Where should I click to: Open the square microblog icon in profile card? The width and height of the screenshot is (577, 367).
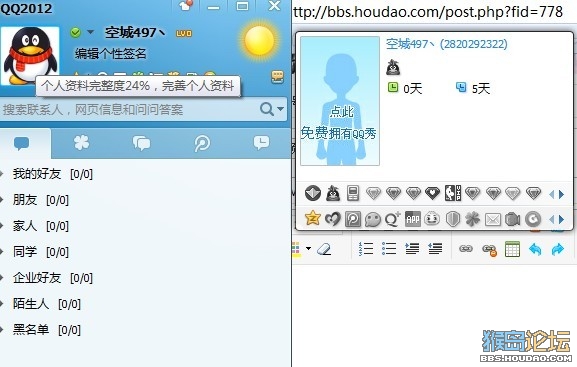point(353,219)
